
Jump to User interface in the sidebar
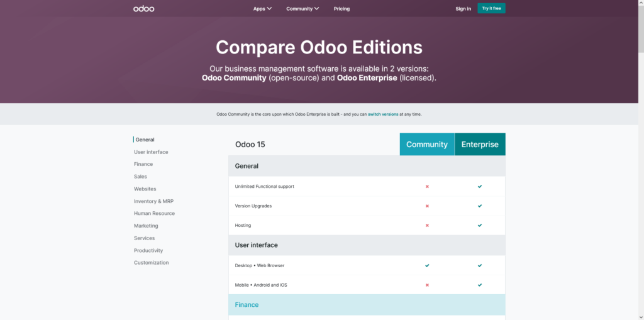tap(151, 152)
